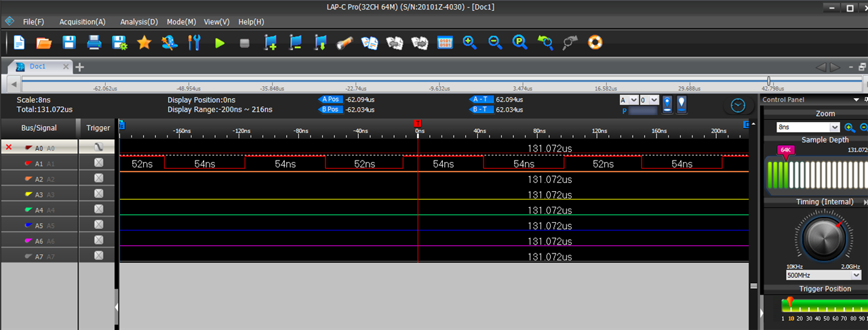Create a new document with the toolbar icon
The width and height of the screenshot is (868, 330).
pyautogui.click(x=19, y=43)
